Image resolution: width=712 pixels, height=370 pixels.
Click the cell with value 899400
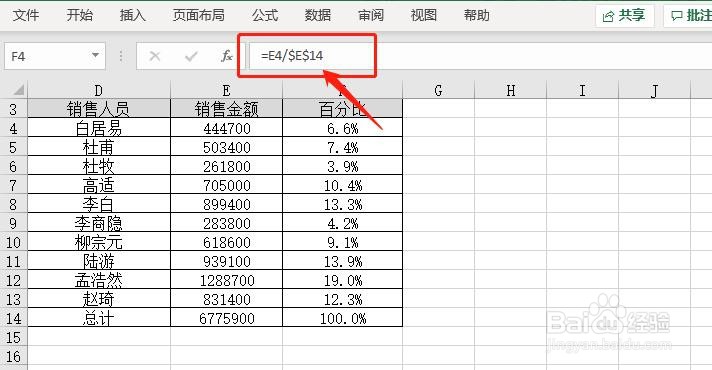click(x=227, y=204)
